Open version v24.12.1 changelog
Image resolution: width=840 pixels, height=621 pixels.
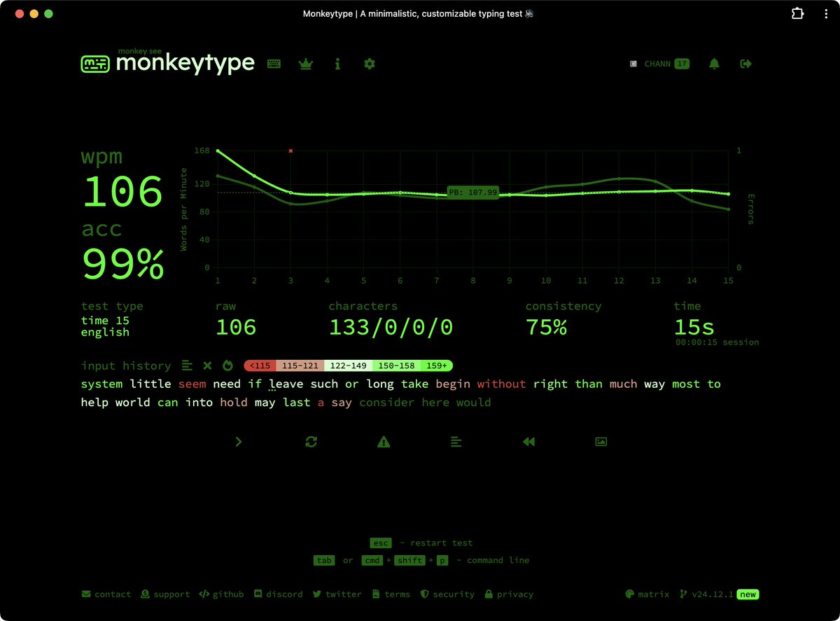[706, 594]
